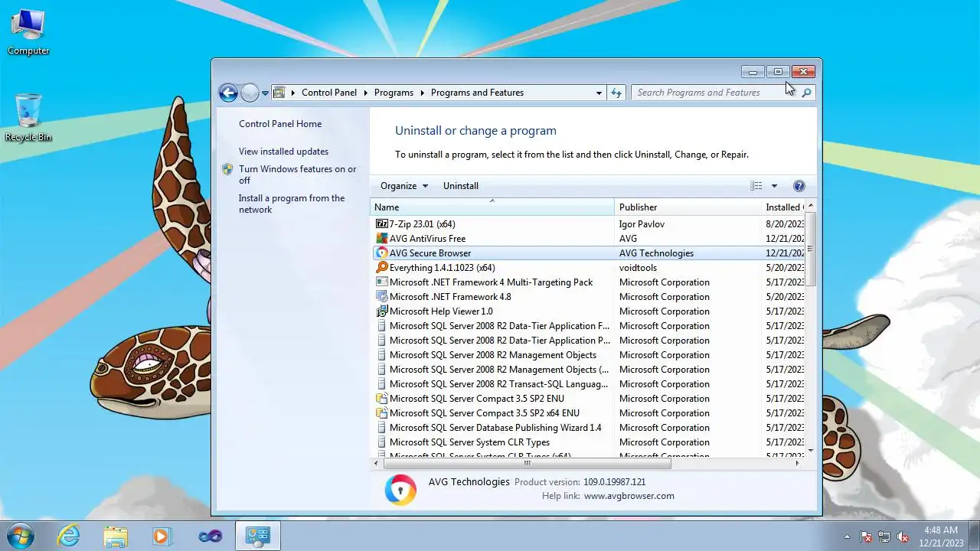Viewport: 980px width, 551px height.
Task: Click the Back navigation arrow
Action: pos(228,93)
